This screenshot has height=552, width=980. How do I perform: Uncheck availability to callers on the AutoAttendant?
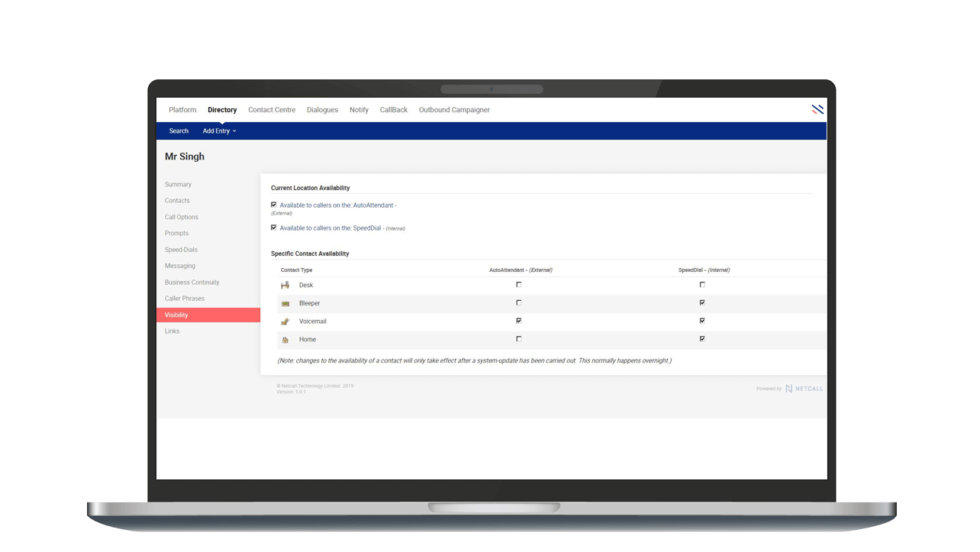pos(274,205)
